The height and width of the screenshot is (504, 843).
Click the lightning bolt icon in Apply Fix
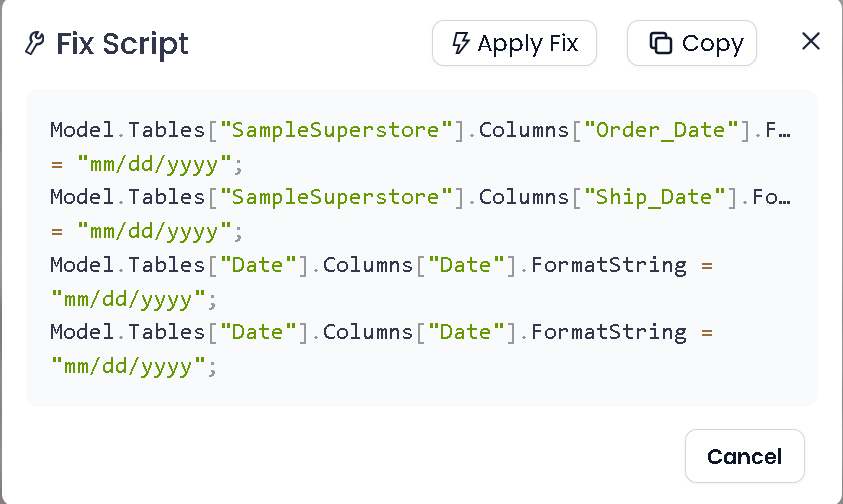point(461,44)
